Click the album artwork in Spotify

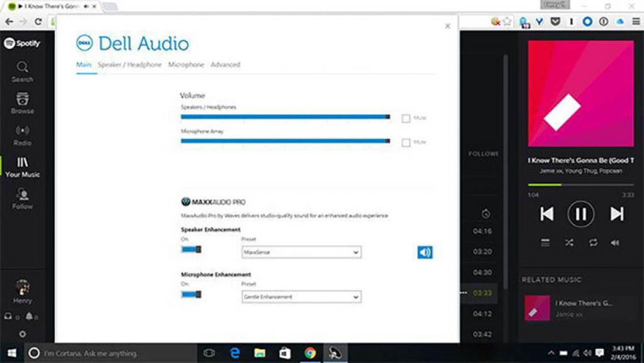click(580, 93)
